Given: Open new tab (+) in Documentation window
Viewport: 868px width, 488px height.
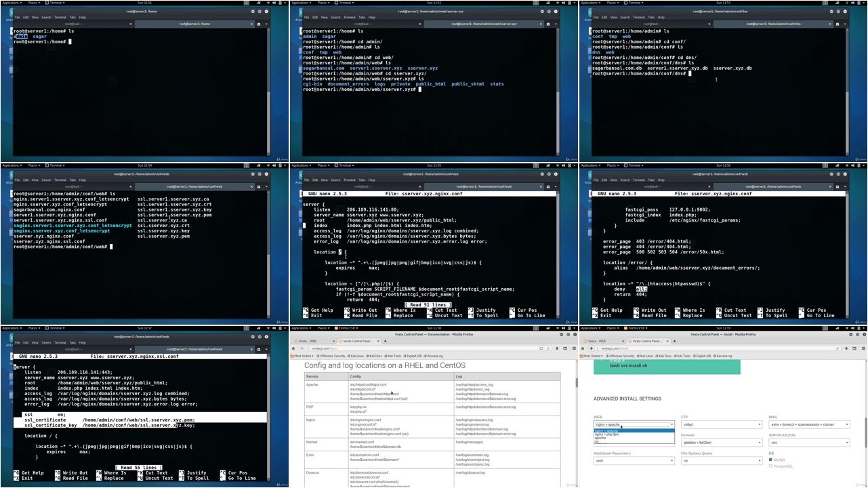Looking at the screenshot, I should [x=386, y=341].
